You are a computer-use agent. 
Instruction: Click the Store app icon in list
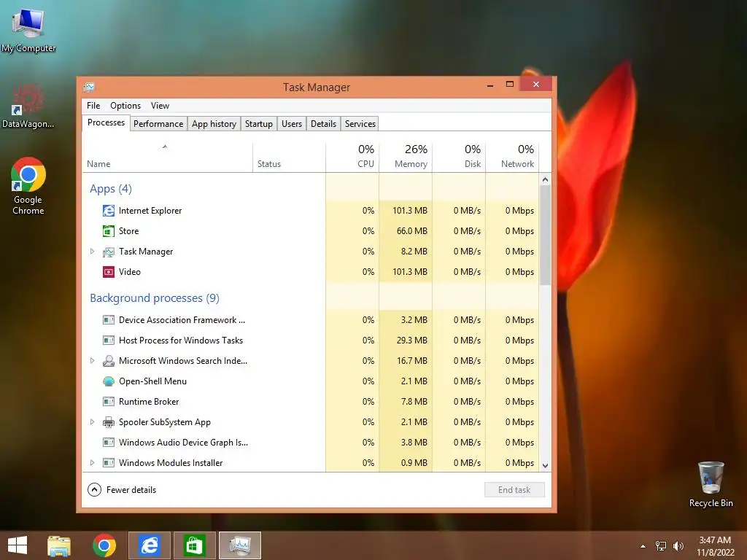pos(109,231)
